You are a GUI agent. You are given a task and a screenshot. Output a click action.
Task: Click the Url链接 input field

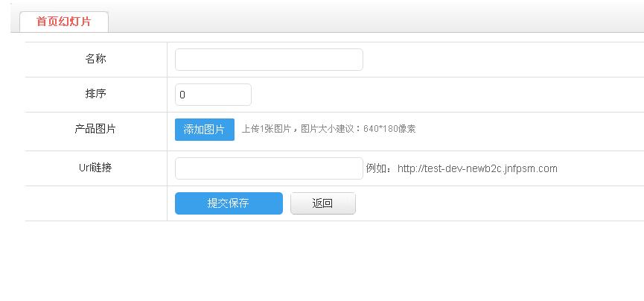pyautogui.click(x=269, y=168)
